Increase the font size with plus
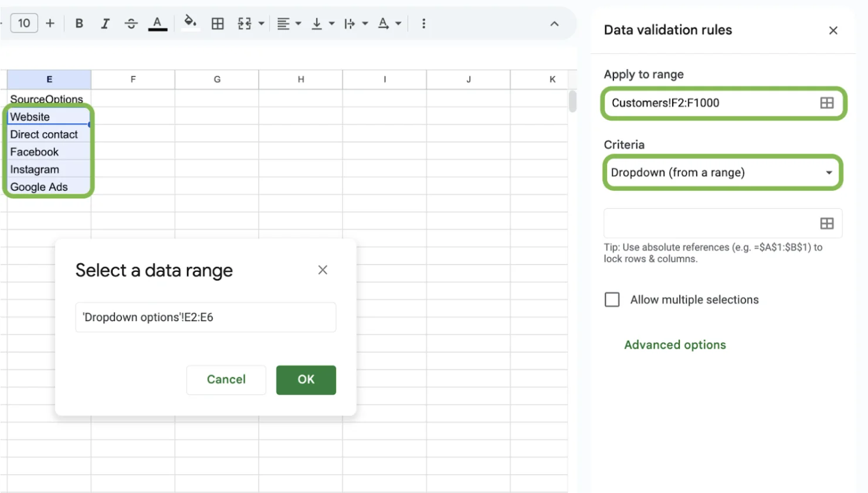The height and width of the screenshot is (493, 868). pos(50,23)
